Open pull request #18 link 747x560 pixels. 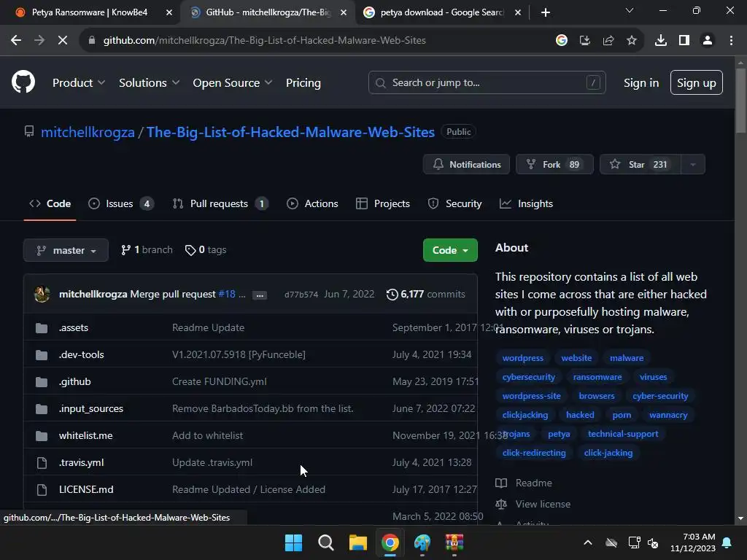[x=227, y=295]
